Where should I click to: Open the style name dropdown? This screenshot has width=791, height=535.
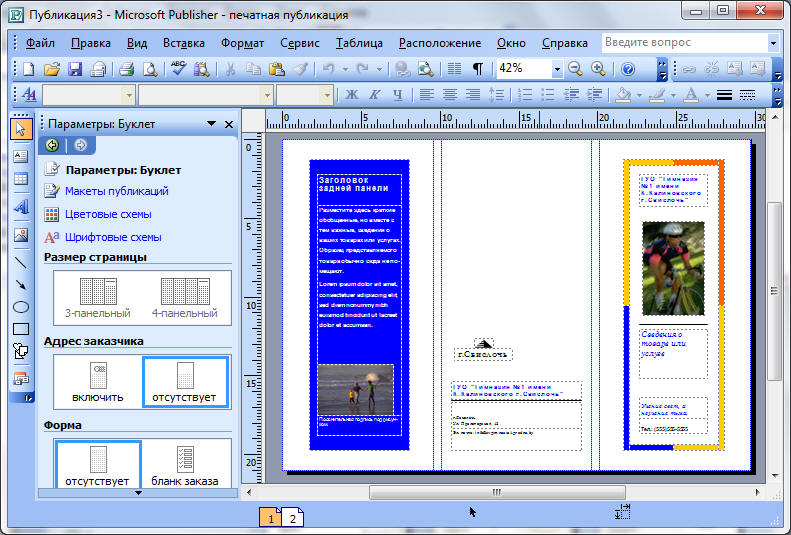coord(129,95)
